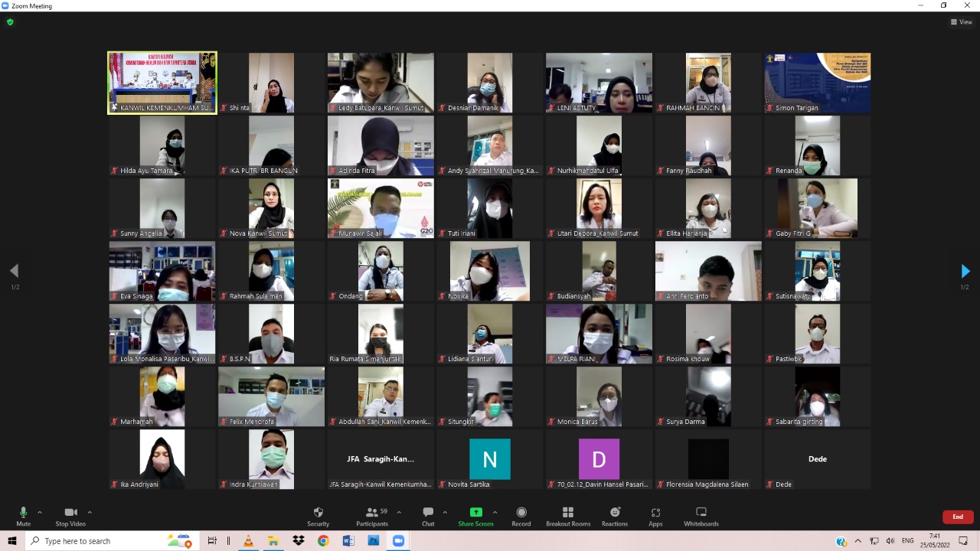Open the View layout menu

click(x=961, y=22)
